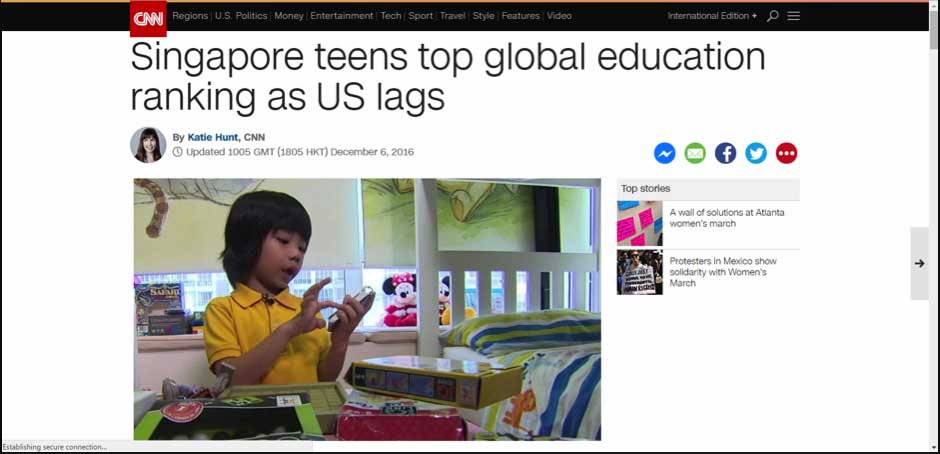Screen dimensions: 940x454
Task: Share article on Facebook icon
Action: 725,154
